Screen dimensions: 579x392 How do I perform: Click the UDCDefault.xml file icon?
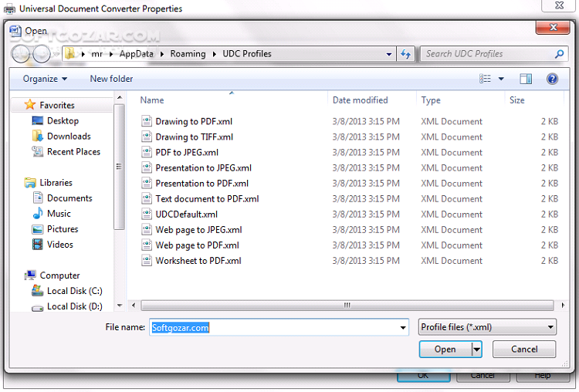pyautogui.click(x=147, y=214)
